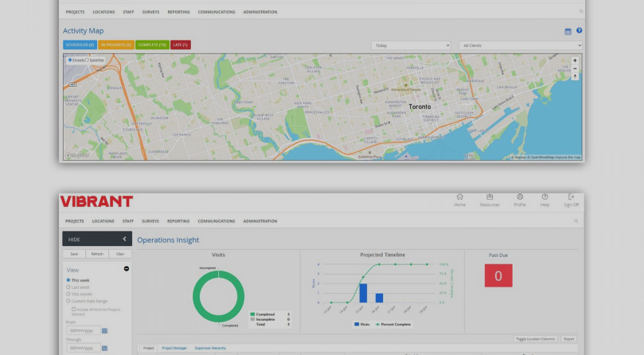Toggle the Complete (16) status filter
This screenshot has width=644, height=355.
pos(152,45)
